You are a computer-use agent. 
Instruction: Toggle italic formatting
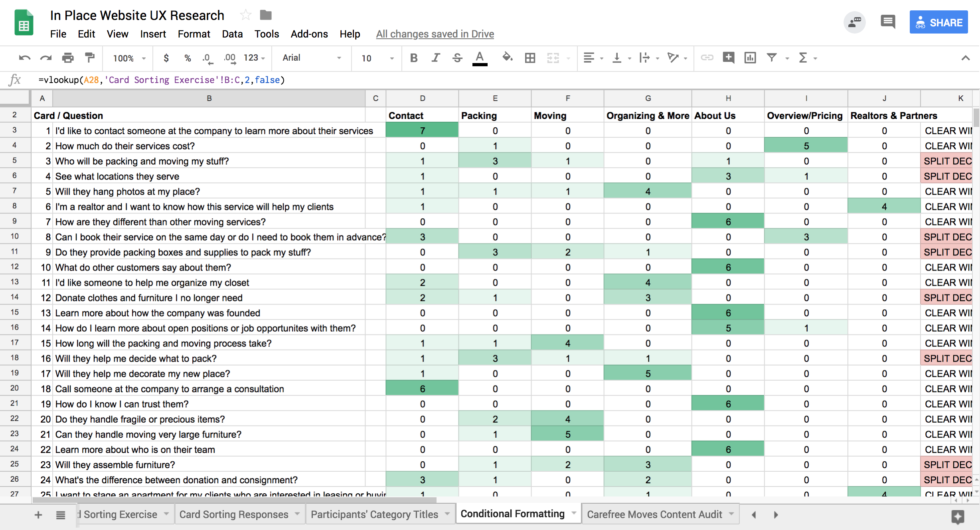[436, 58]
